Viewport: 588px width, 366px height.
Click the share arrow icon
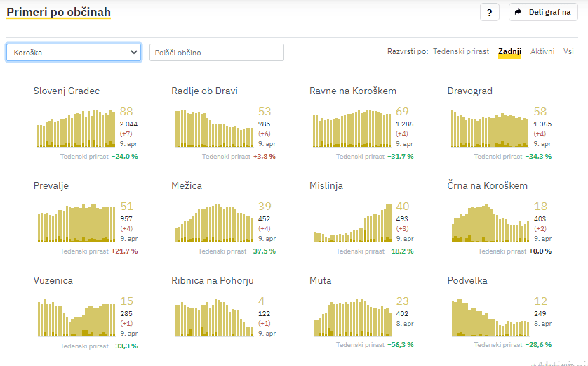click(519, 13)
